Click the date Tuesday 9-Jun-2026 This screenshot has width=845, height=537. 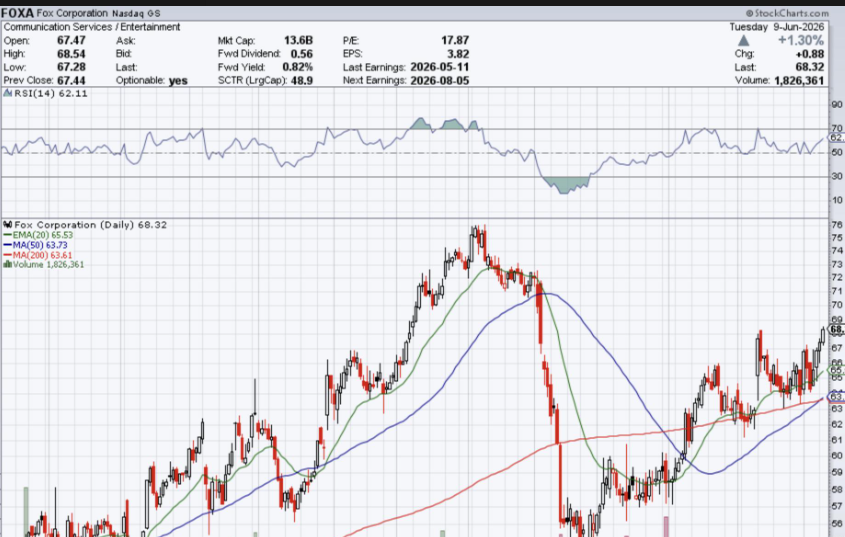tap(777, 27)
